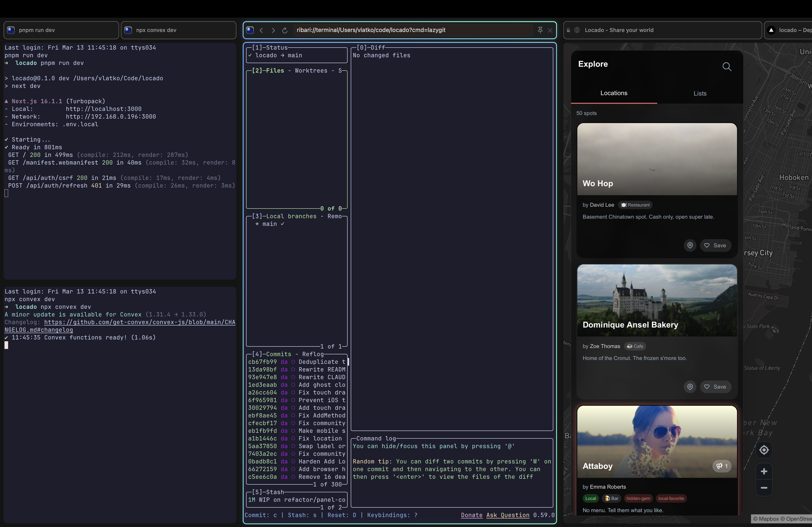
Task: Save the Wo Hop spot
Action: [715, 245]
